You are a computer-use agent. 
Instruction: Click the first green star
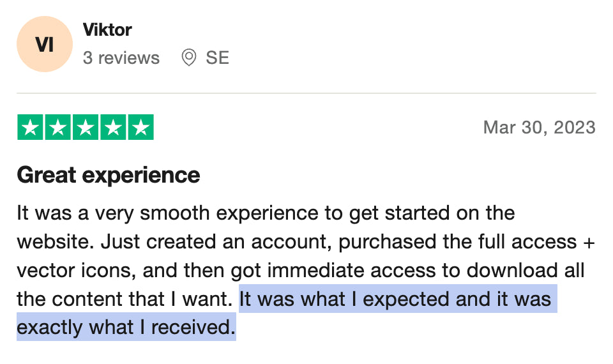coord(30,127)
